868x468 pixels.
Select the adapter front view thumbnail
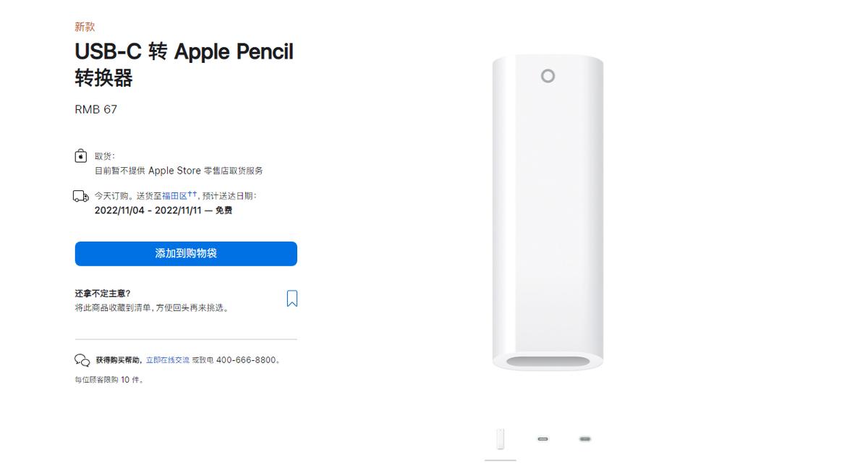click(500, 438)
